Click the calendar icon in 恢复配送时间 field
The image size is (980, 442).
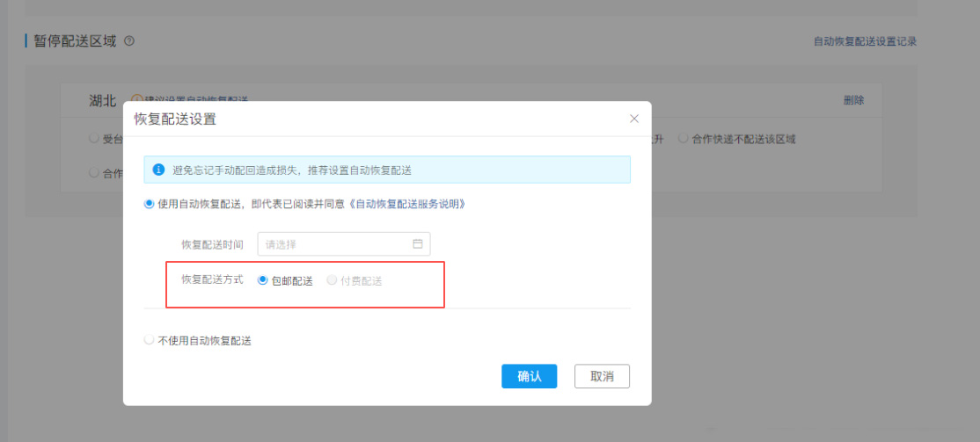pos(418,244)
